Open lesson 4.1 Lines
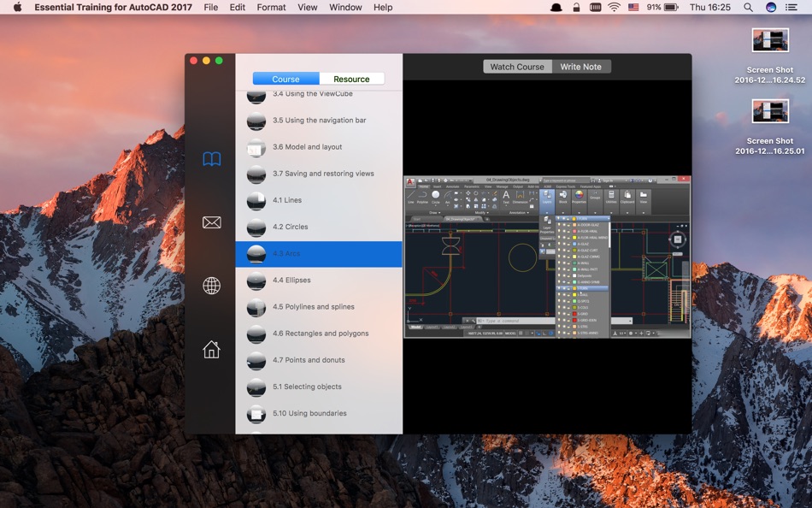 (x=319, y=200)
